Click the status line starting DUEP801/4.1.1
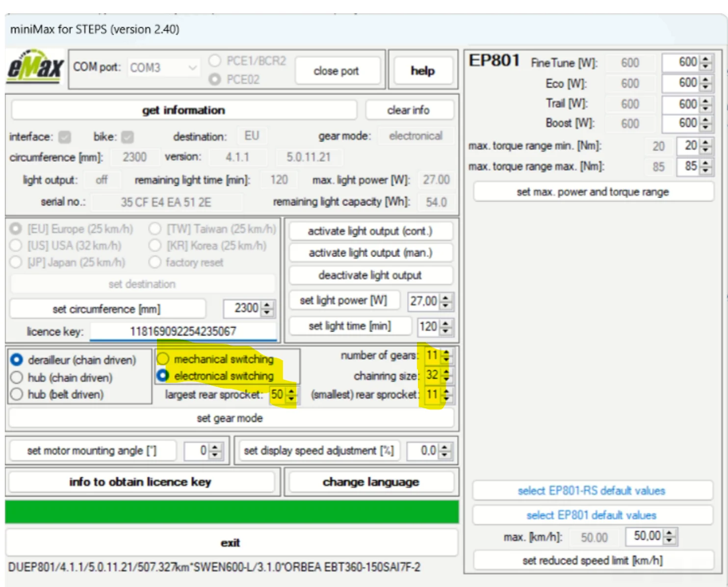The image size is (728, 587). pyautogui.click(x=214, y=567)
